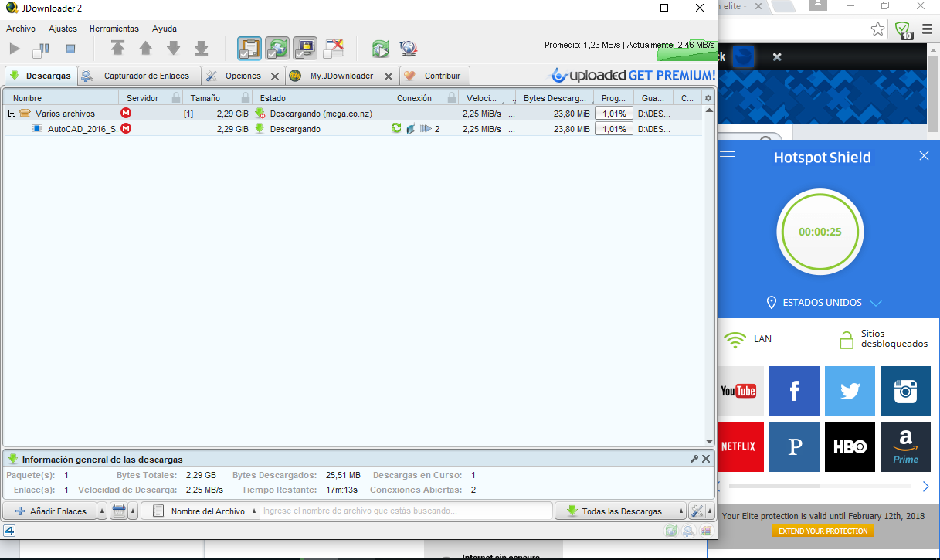Image resolution: width=940 pixels, height=560 pixels.
Task: Open overview panel wrench settings
Action: [694, 459]
